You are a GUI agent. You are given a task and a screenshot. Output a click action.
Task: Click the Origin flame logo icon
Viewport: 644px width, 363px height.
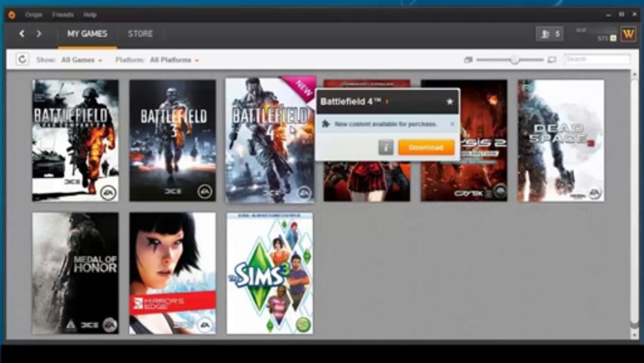click(12, 15)
